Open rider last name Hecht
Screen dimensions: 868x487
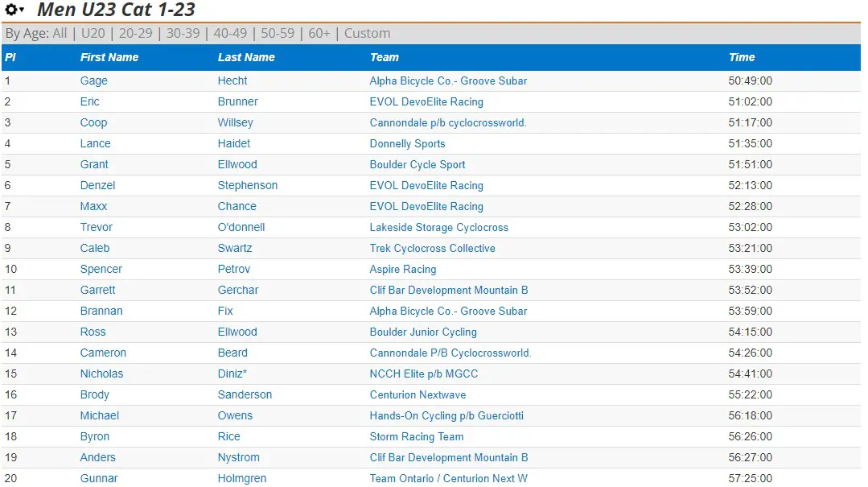tap(232, 80)
